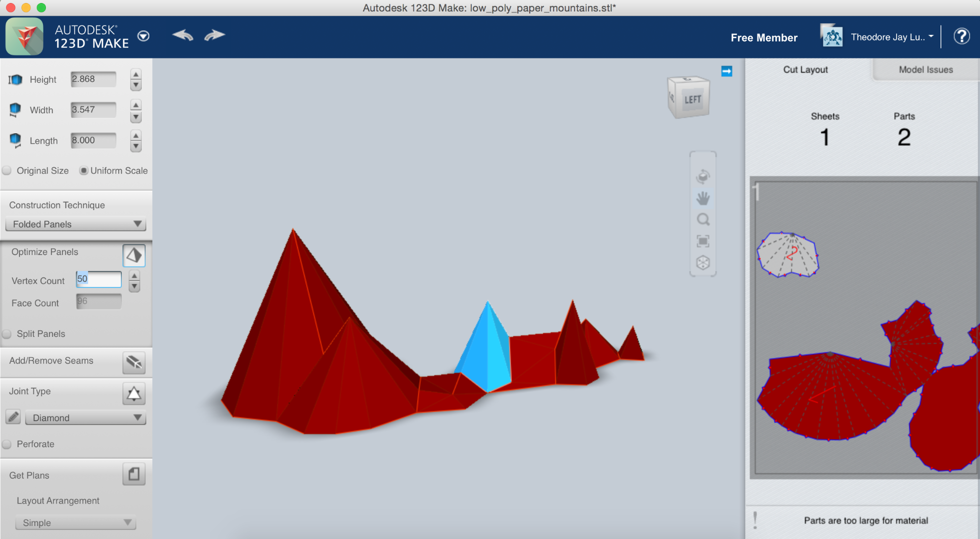Turn on Perforate option

[7, 444]
